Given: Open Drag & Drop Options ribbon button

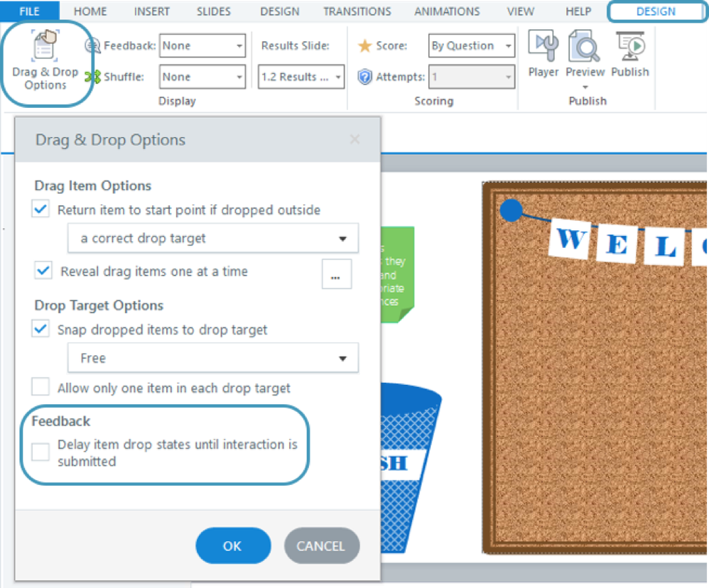Looking at the screenshot, I should [x=45, y=60].
